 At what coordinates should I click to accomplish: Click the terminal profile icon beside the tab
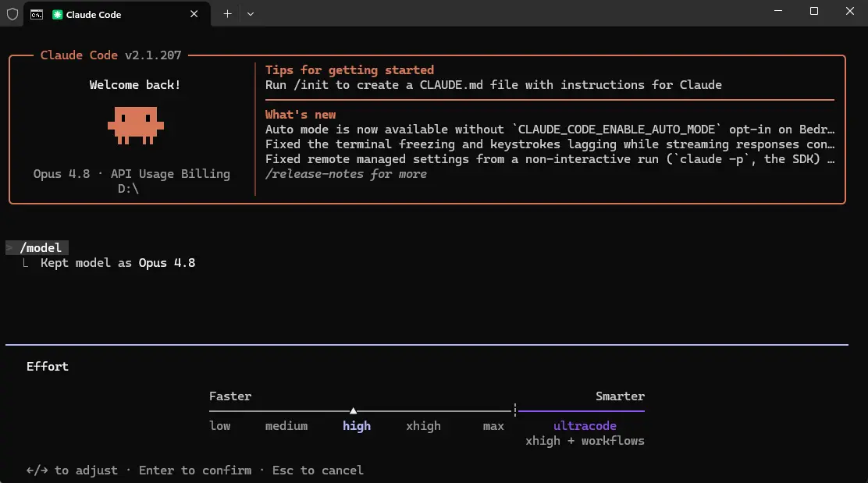(37, 14)
